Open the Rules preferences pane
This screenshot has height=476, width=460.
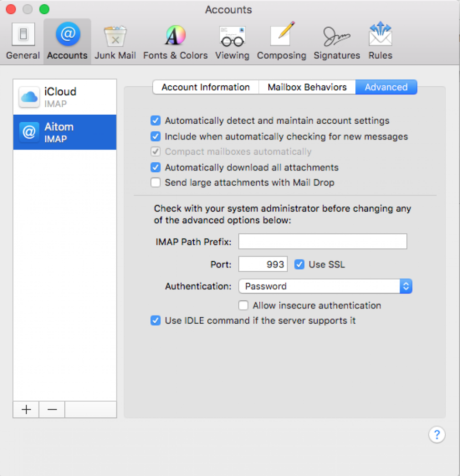pyautogui.click(x=380, y=42)
